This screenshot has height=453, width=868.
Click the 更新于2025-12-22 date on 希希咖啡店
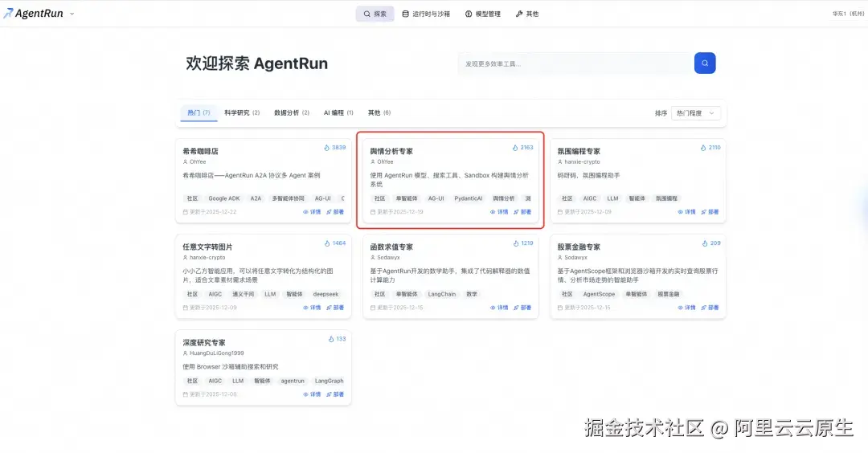coord(210,212)
